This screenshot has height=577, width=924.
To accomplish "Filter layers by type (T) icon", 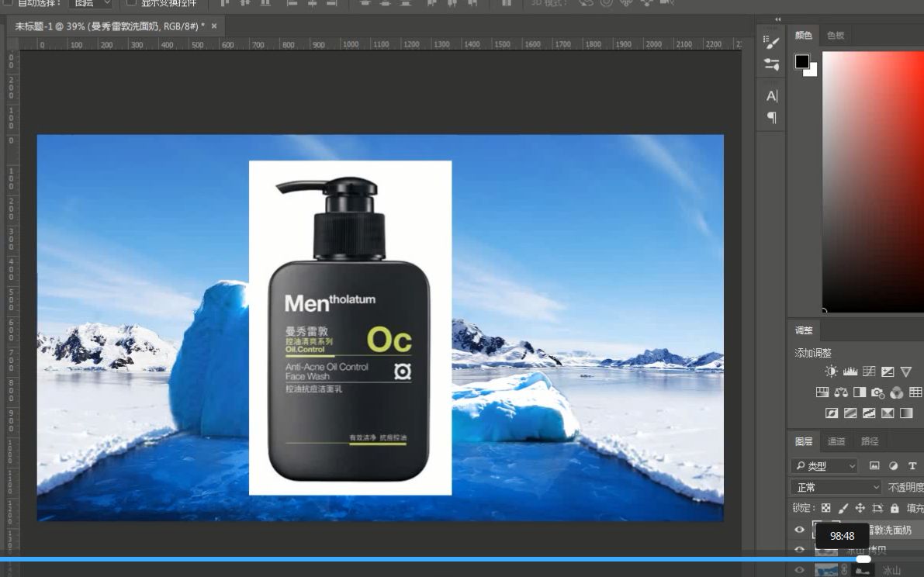I will [912, 466].
